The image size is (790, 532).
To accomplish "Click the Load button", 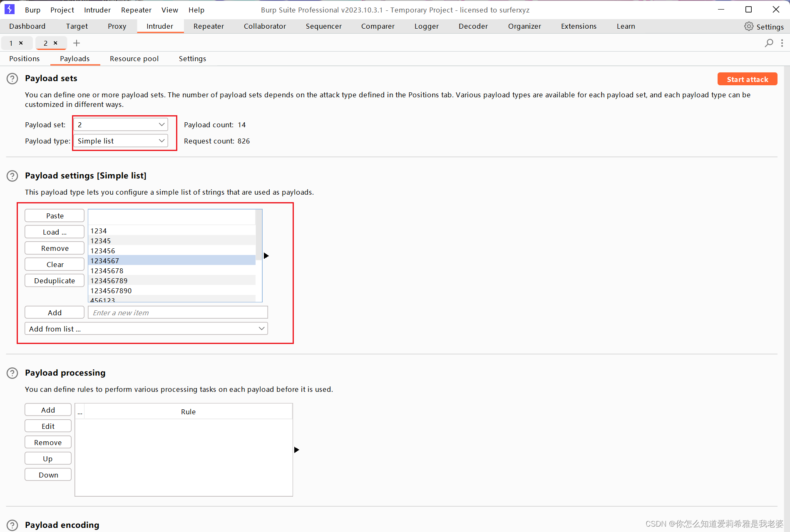I will [x=55, y=232].
